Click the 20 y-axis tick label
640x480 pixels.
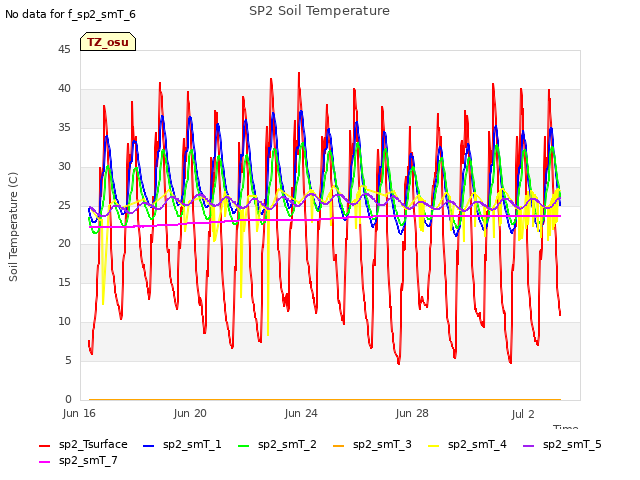click(x=64, y=244)
